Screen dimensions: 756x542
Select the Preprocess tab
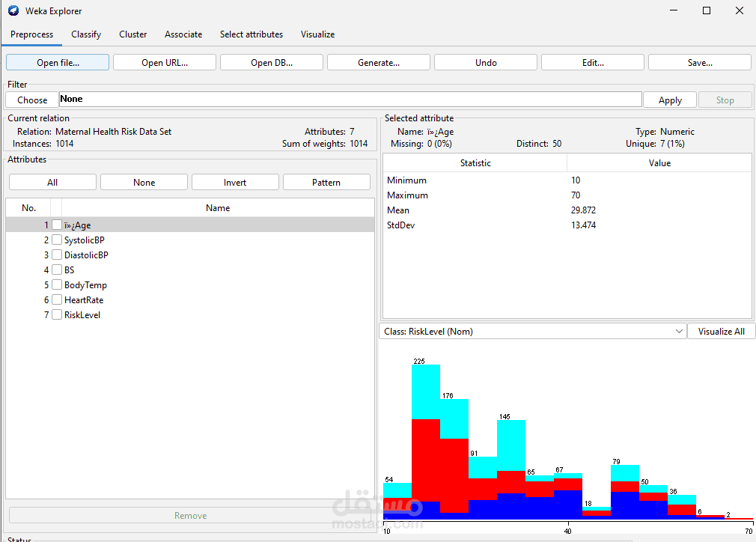pyautogui.click(x=32, y=34)
